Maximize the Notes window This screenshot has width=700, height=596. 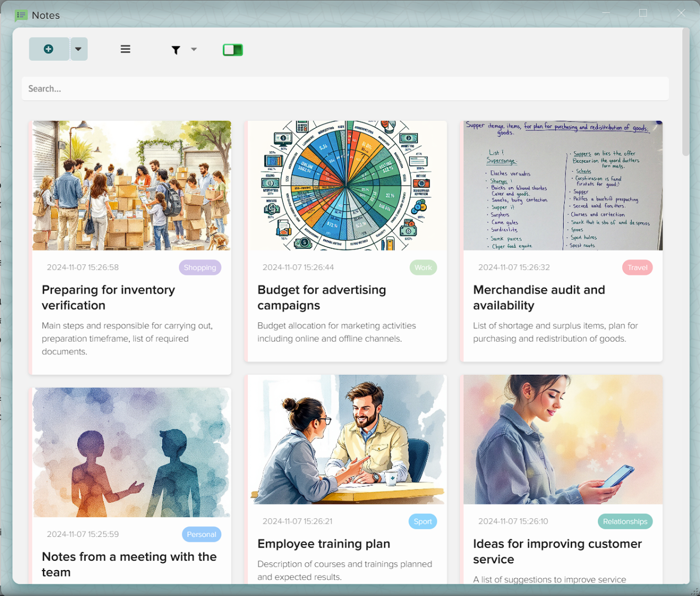[x=643, y=13]
